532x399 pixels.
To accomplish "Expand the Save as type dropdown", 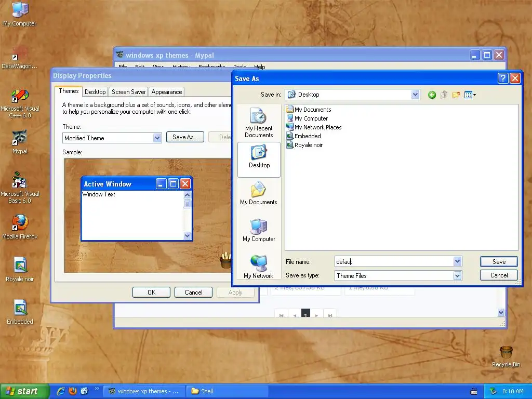I will (457, 275).
